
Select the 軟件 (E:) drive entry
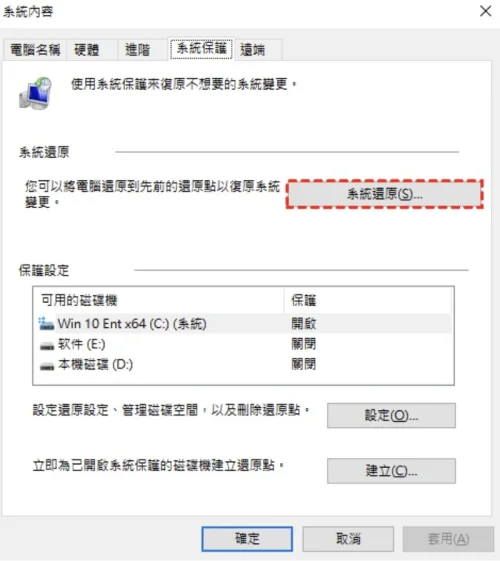[x=244, y=344]
